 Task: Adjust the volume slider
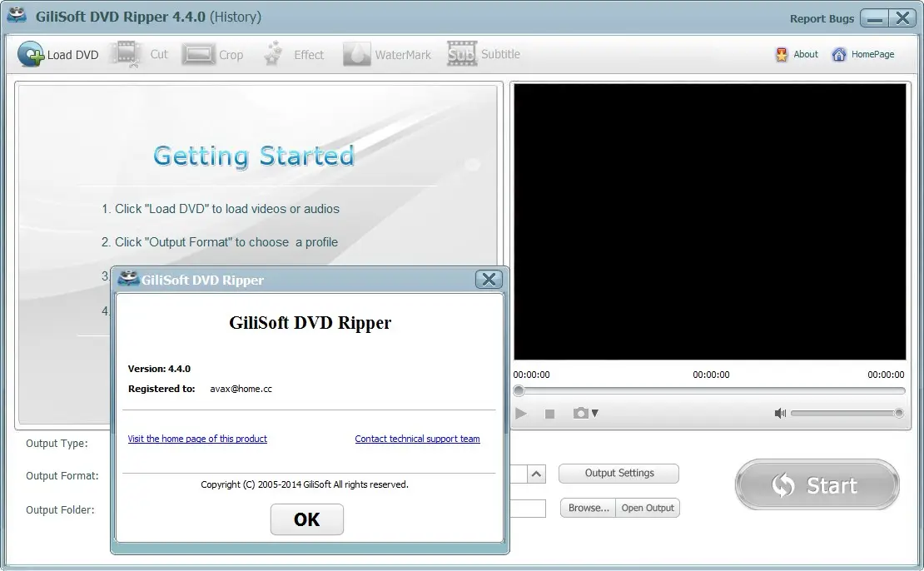point(847,413)
